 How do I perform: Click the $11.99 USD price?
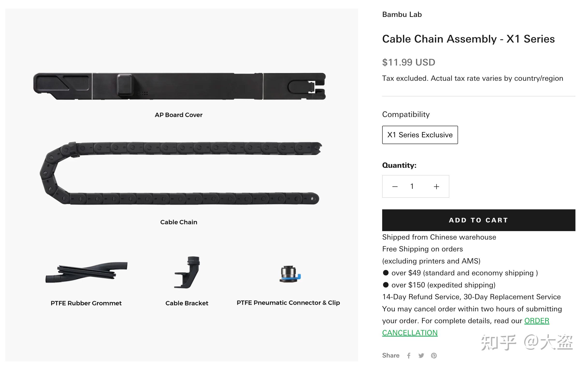(x=409, y=62)
